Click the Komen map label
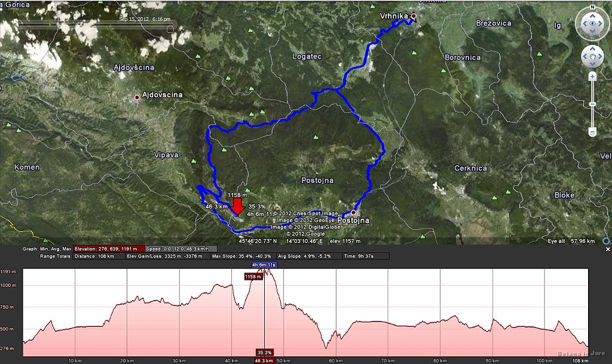 tap(27, 167)
